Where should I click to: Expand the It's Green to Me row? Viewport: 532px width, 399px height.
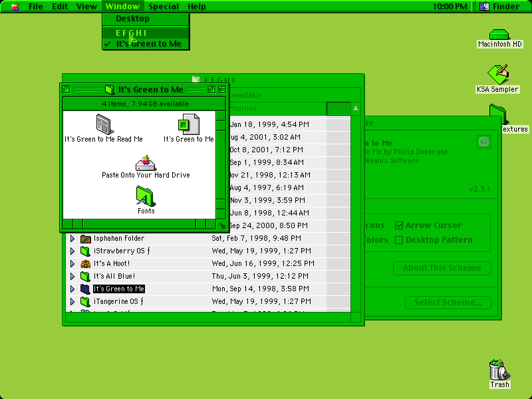point(72,289)
